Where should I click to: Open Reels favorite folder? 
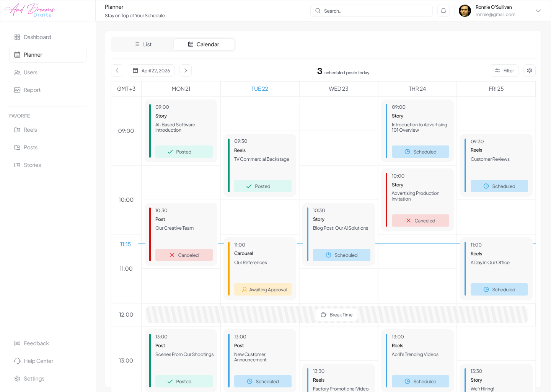30,130
